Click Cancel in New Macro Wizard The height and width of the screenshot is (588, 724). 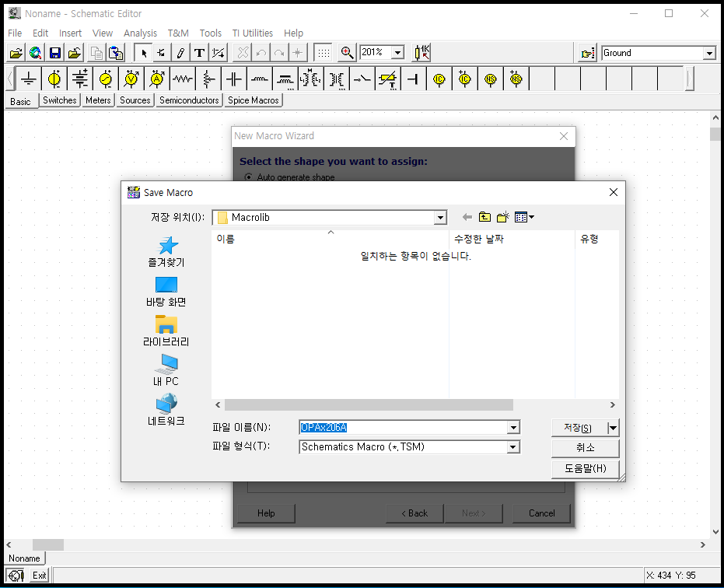(x=541, y=513)
